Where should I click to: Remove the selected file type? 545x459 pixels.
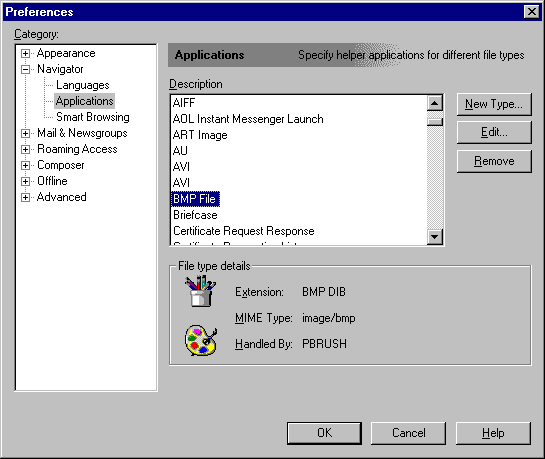(x=494, y=161)
